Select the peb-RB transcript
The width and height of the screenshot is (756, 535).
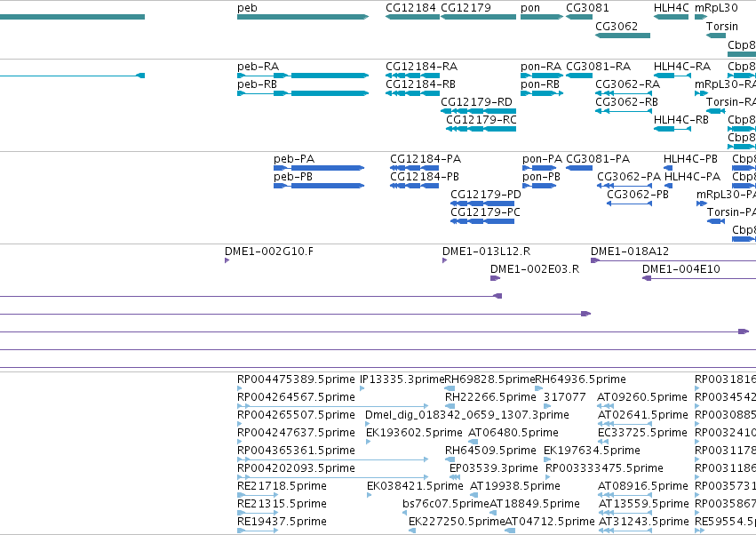[303, 93]
